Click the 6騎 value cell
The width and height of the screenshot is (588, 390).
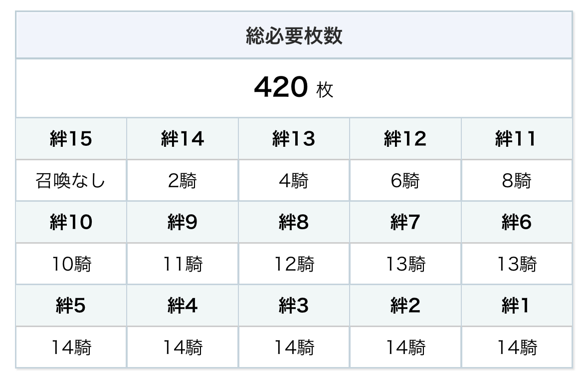click(405, 180)
